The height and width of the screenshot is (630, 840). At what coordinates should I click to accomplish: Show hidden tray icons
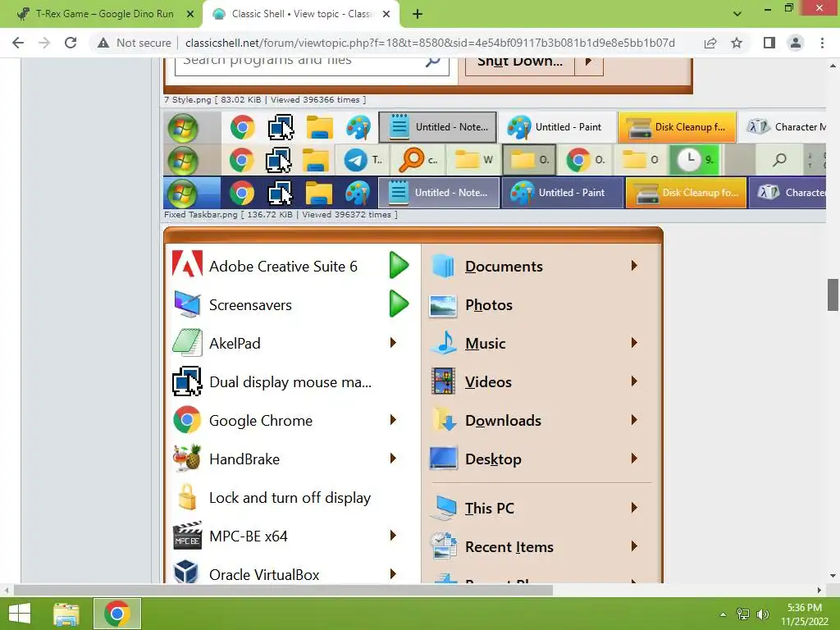[x=723, y=614]
